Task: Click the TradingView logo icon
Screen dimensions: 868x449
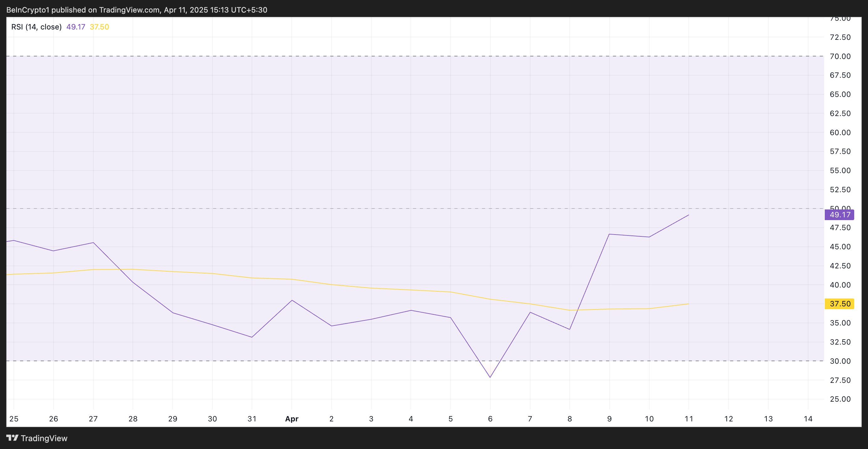Action: [x=12, y=438]
